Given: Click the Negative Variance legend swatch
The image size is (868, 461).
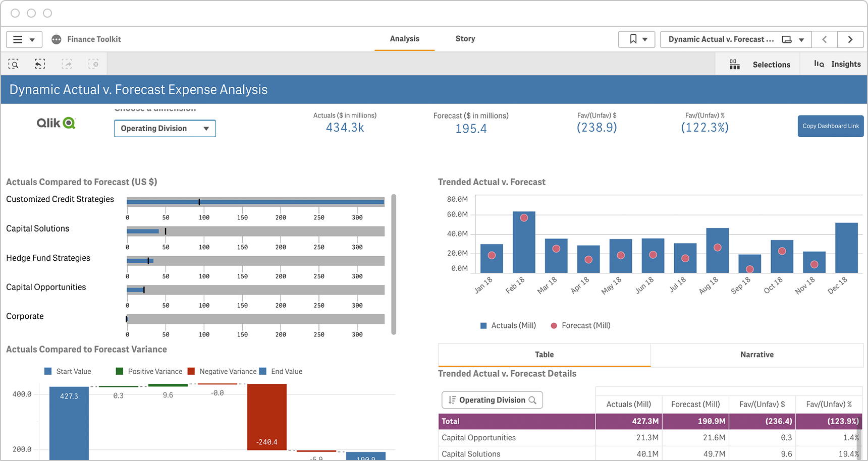Looking at the screenshot, I should pyautogui.click(x=191, y=371).
